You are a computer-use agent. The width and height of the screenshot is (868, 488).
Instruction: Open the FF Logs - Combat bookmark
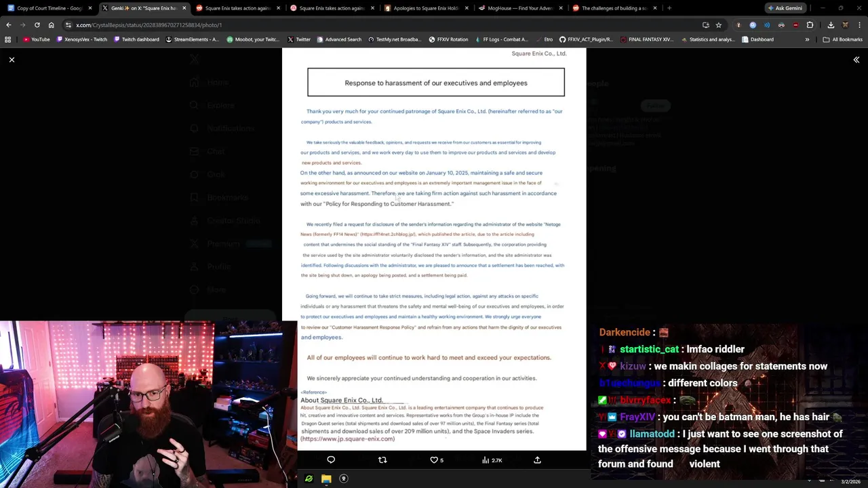[x=500, y=39]
